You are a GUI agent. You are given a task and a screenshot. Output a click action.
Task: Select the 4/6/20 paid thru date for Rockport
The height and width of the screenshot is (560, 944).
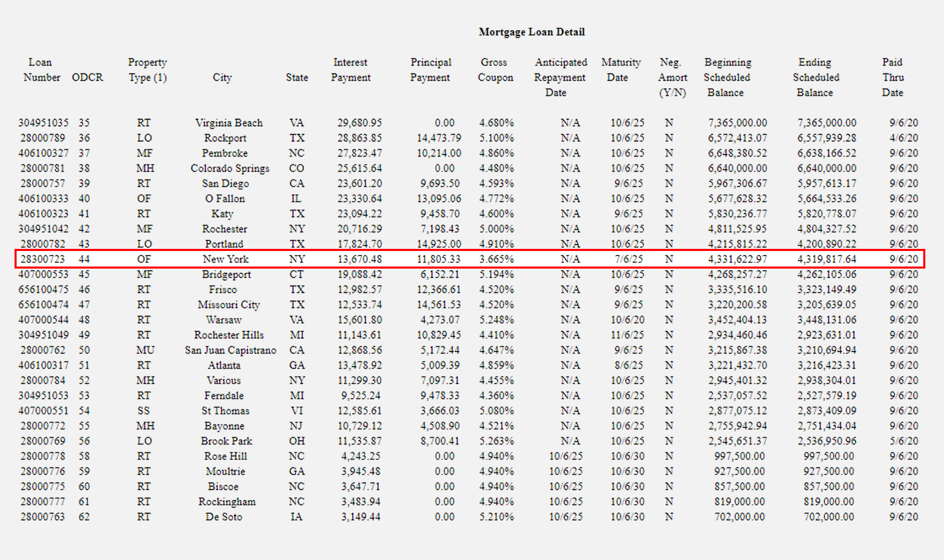[903, 138]
